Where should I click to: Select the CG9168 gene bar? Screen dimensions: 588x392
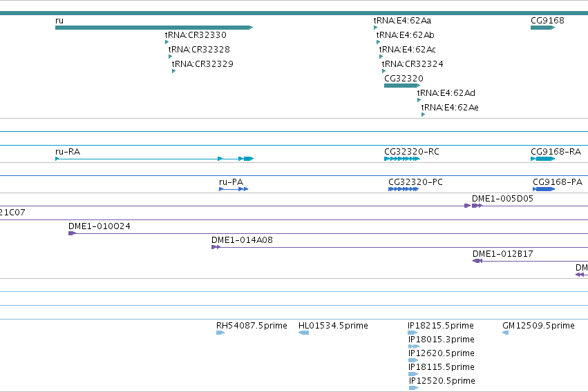[x=542, y=28]
